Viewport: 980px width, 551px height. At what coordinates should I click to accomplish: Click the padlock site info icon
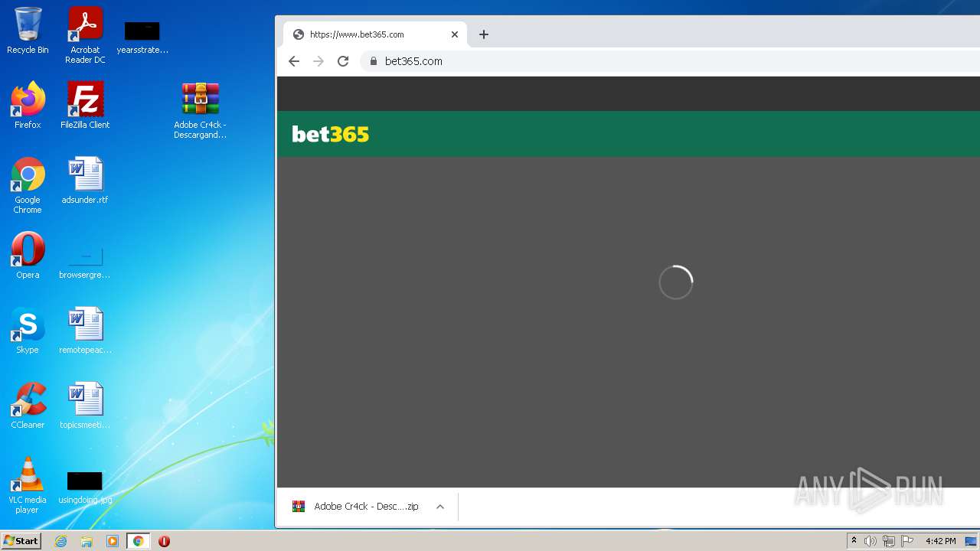(x=374, y=61)
